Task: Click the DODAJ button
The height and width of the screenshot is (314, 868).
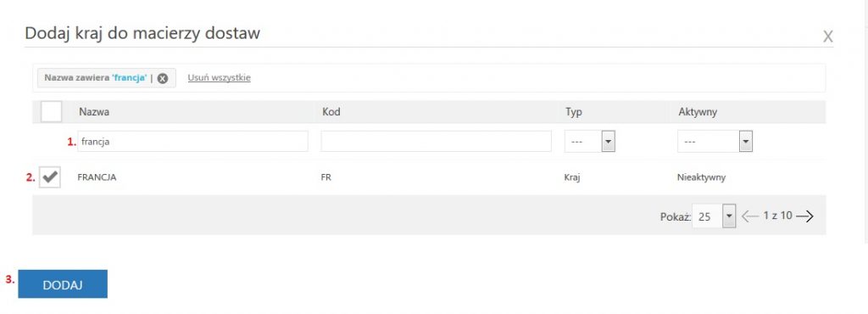Action: tap(63, 284)
